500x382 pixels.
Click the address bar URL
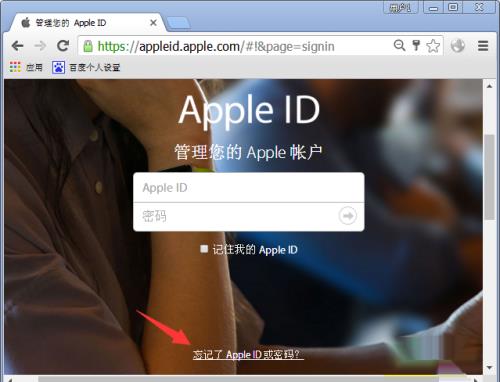pyautogui.click(x=216, y=46)
